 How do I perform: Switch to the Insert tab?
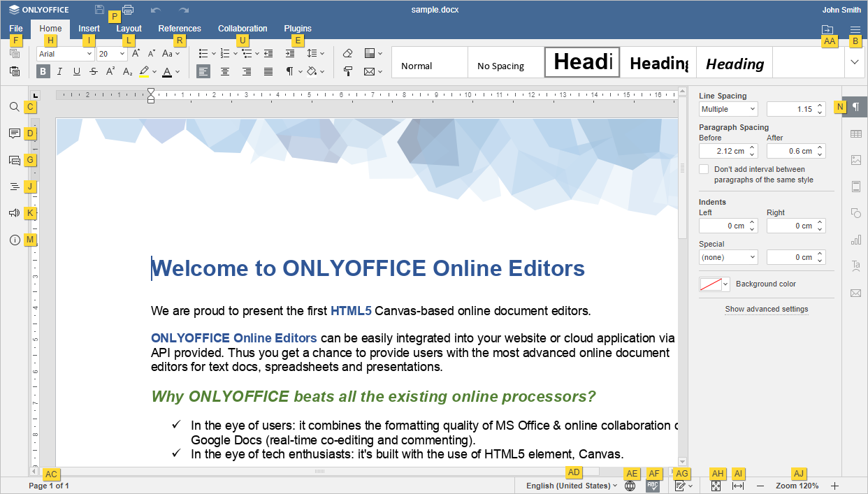pyautogui.click(x=89, y=29)
